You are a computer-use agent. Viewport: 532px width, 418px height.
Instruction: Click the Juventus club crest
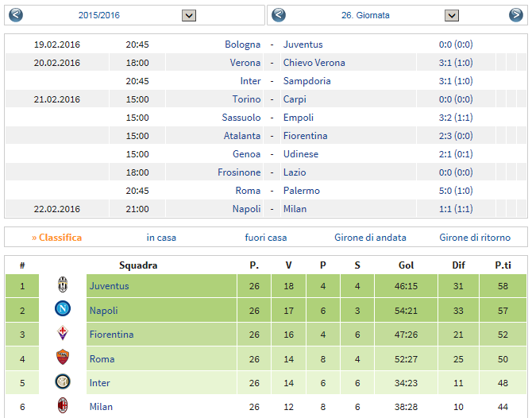(63, 285)
